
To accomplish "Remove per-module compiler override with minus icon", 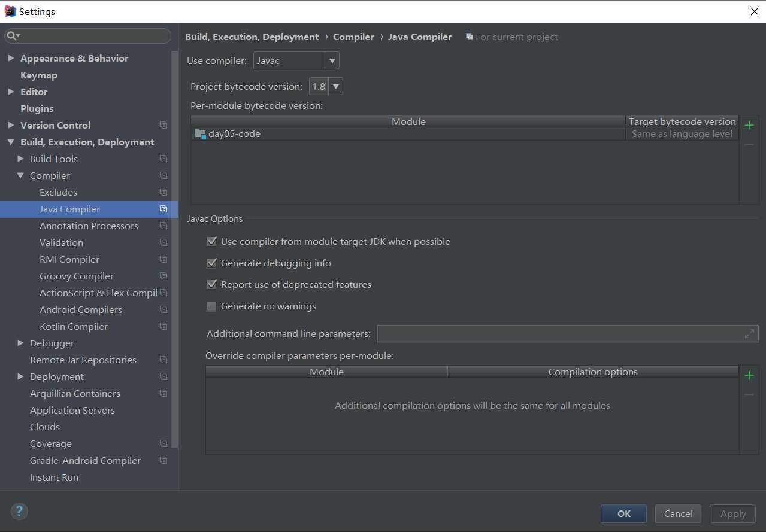I will point(749,394).
